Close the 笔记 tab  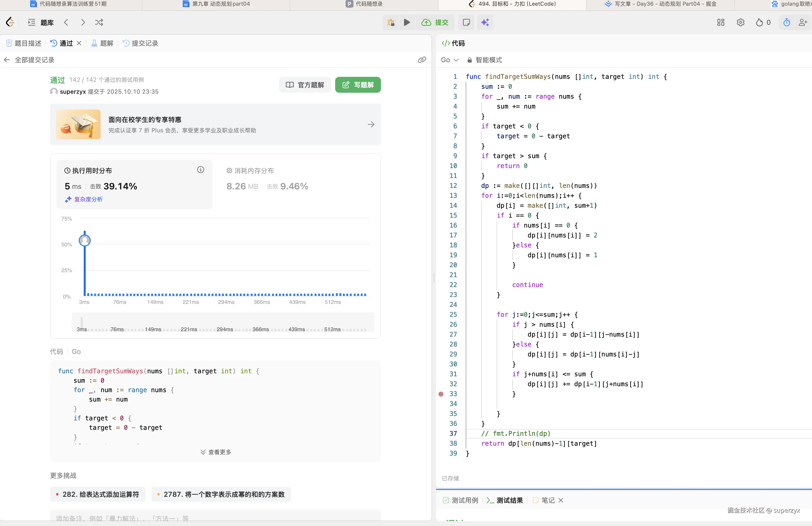coord(561,500)
